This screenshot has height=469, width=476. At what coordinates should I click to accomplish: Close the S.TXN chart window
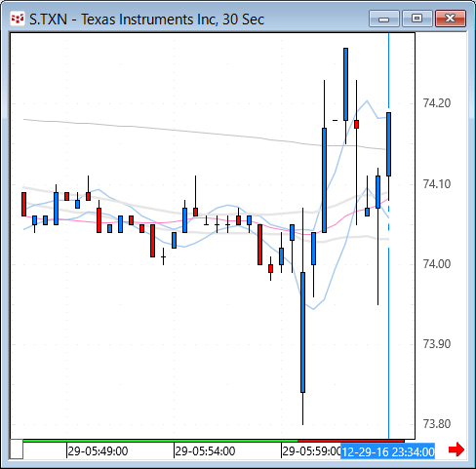tap(451, 19)
